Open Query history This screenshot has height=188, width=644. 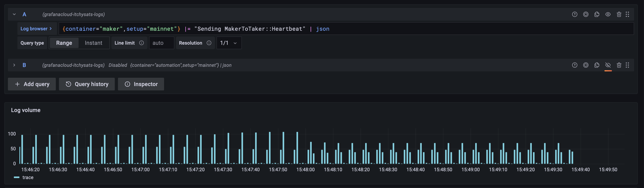tap(86, 84)
